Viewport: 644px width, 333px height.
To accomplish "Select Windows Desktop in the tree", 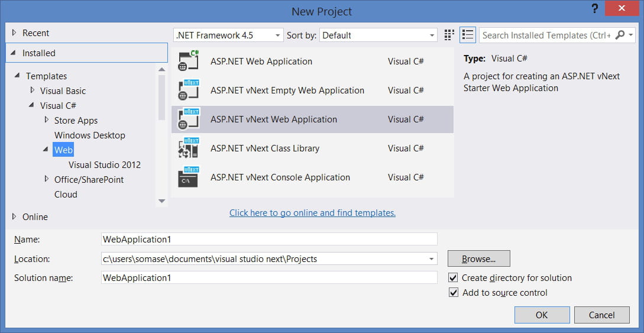I will [x=89, y=135].
